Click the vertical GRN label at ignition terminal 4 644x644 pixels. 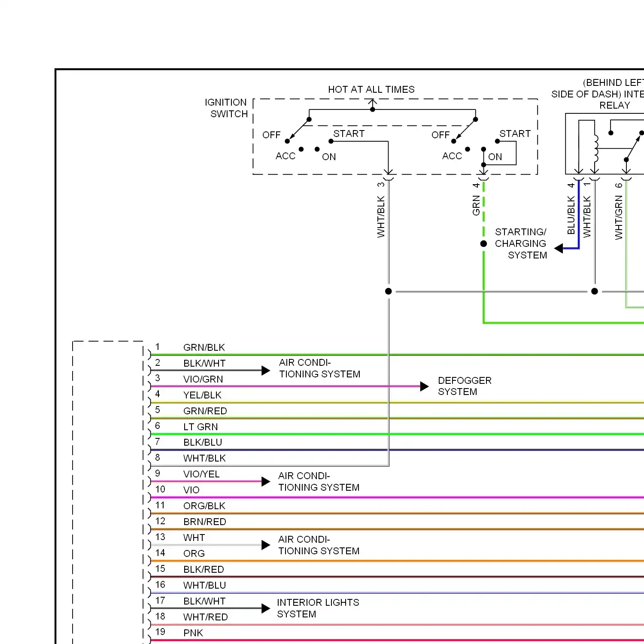pos(476,205)
